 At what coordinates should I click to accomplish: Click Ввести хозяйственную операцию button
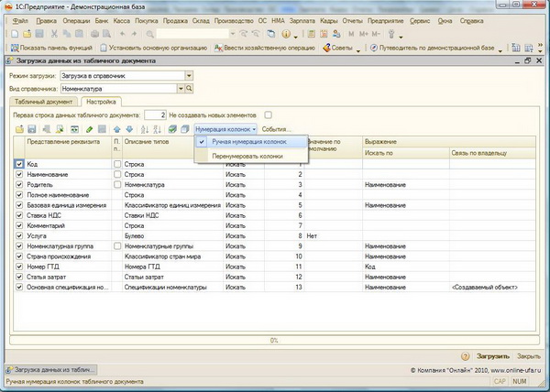tap(265, 48)
